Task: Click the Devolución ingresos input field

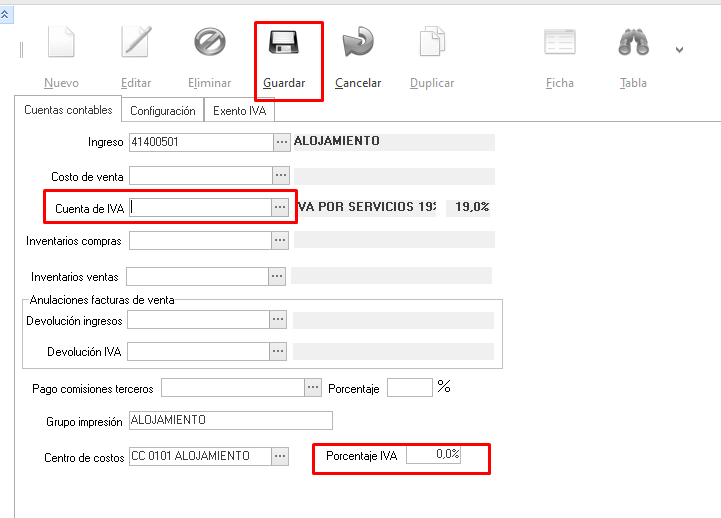Action: coord(198,320)
